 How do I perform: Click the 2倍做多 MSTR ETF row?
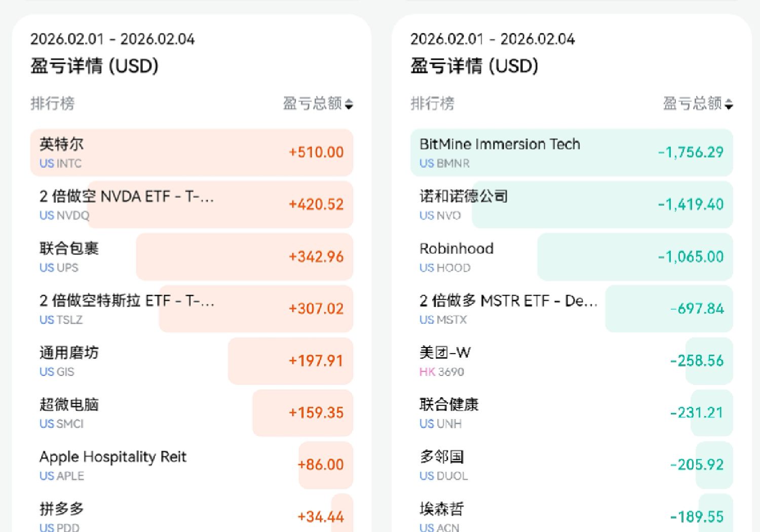coord(572,309)
